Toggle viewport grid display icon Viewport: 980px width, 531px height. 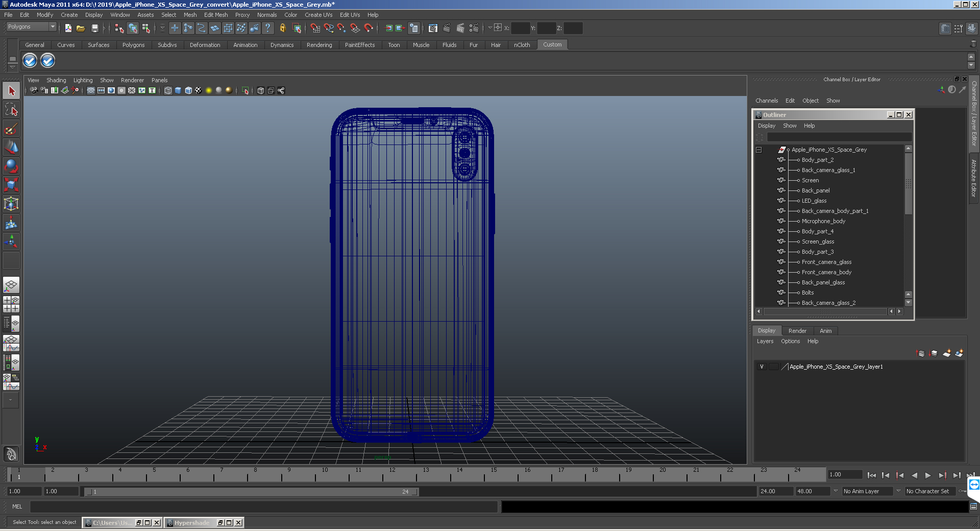(x=91, y=90)
